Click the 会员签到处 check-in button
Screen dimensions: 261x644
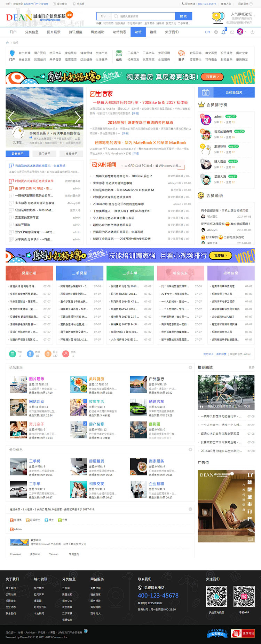click(x=226, y=92)
